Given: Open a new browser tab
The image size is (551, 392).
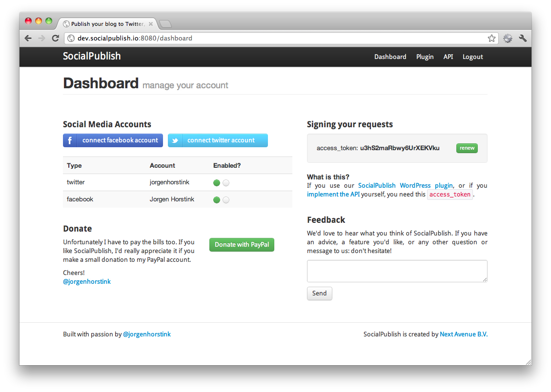Looking at the screenshot, I should [x=165, y=24].
